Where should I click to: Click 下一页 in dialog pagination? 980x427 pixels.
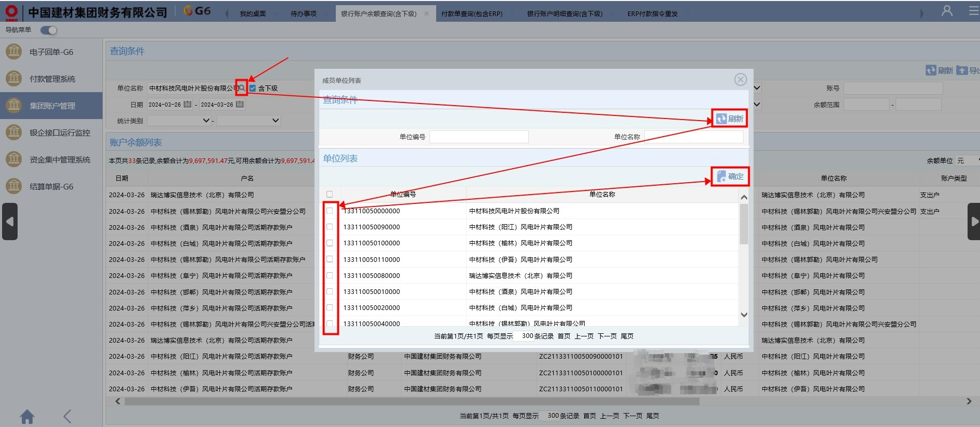coord(607,336)
